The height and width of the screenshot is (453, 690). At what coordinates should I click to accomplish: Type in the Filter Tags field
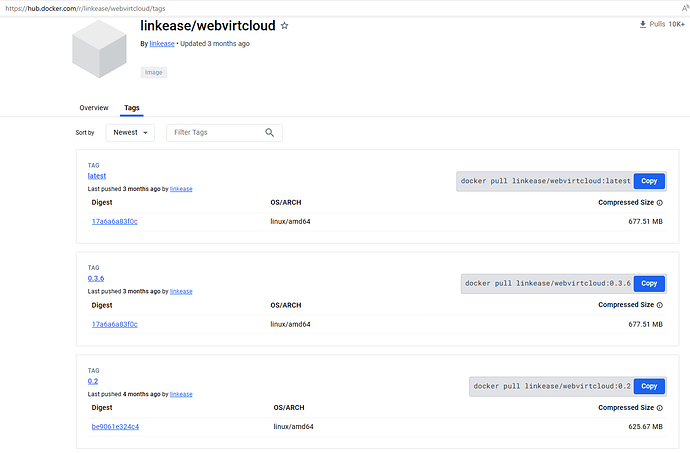pyautogui.click(x=215, y=132)
